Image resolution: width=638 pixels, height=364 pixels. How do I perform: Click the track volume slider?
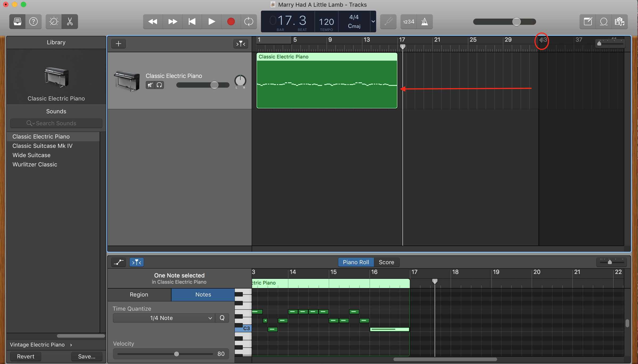[x=203, y=85]
